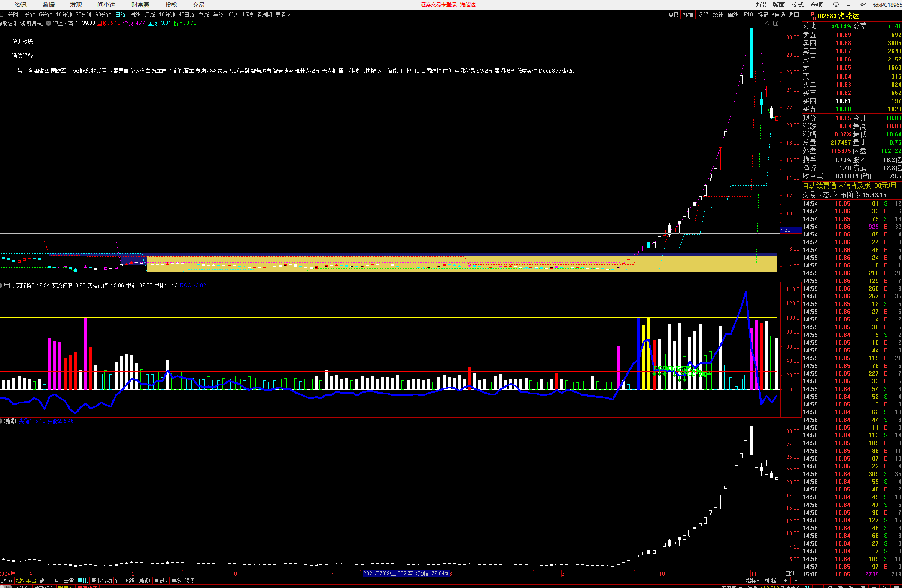The image size is (902, 588).
Task: Toggle the circle before 测试1 indicator panel
Action: (1, 421)
